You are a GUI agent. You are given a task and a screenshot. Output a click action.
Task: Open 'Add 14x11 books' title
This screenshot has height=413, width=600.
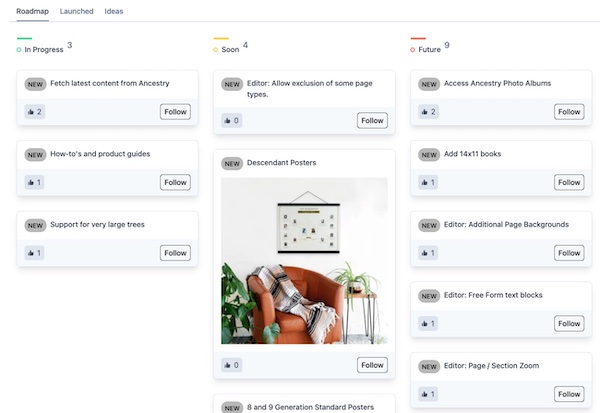coord(472,153)
